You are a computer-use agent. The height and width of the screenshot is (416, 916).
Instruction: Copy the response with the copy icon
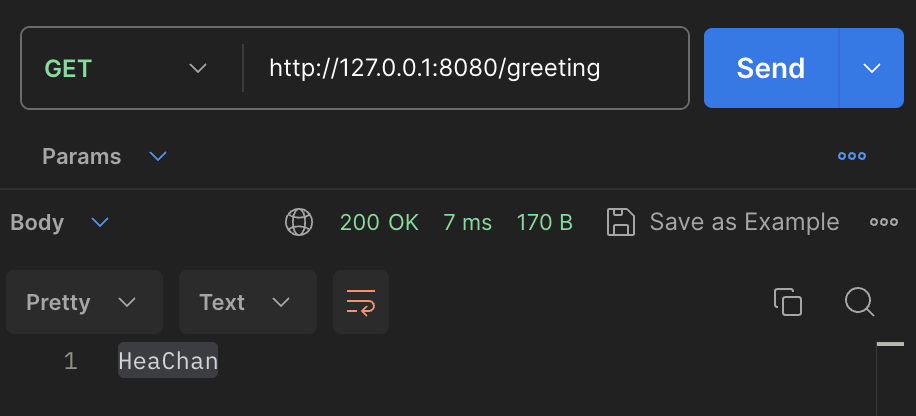pos(787,302)
